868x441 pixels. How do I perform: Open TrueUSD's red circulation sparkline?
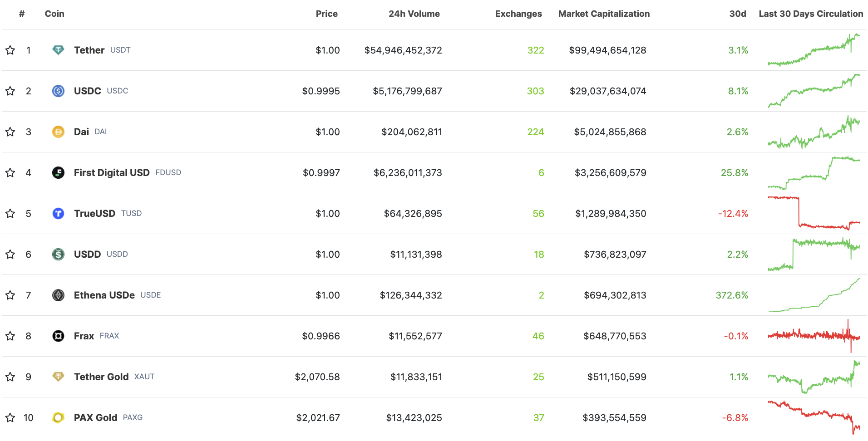(814, 213)
